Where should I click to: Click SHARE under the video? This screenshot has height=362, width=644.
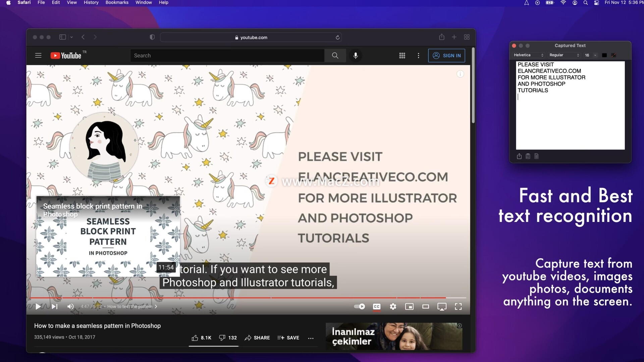257,338
